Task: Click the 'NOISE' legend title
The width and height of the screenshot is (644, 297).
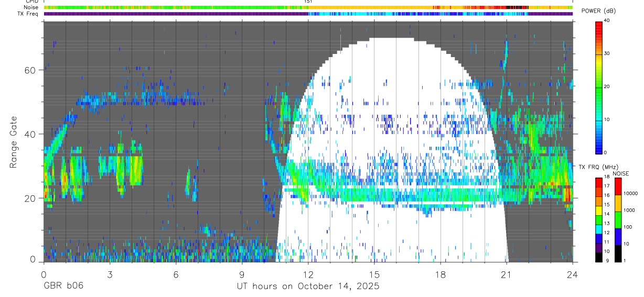Action: 621,173
